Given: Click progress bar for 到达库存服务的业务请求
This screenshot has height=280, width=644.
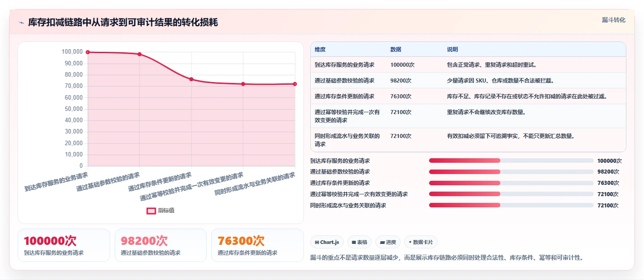Looking at the screenshot, I should tap(511, 161).
